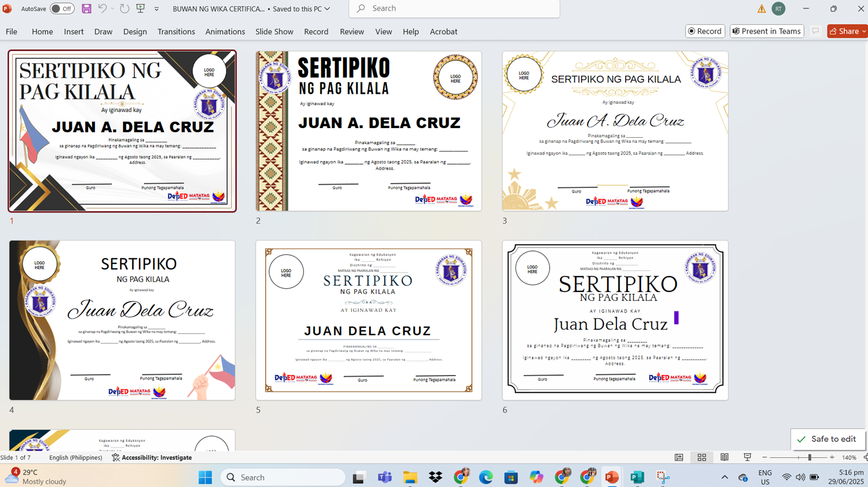Start Slide Show from status bar icon

[x=747, y=457]
